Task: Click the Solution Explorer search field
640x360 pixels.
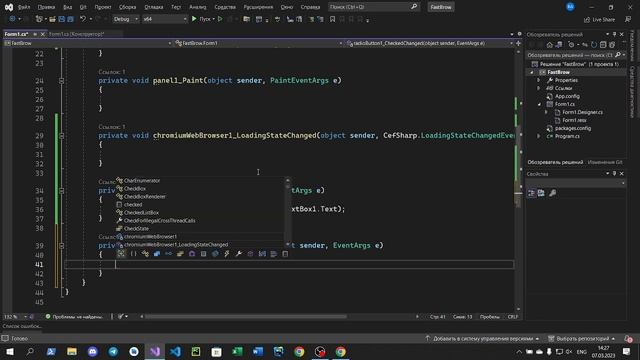Action: (x=571, y=55)
